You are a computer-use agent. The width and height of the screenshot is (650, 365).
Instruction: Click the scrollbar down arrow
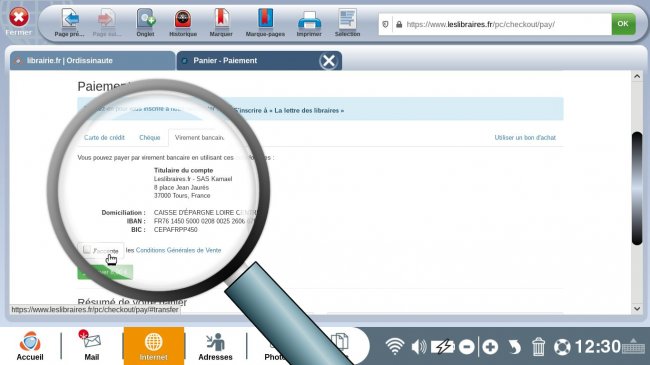(637, 309)
